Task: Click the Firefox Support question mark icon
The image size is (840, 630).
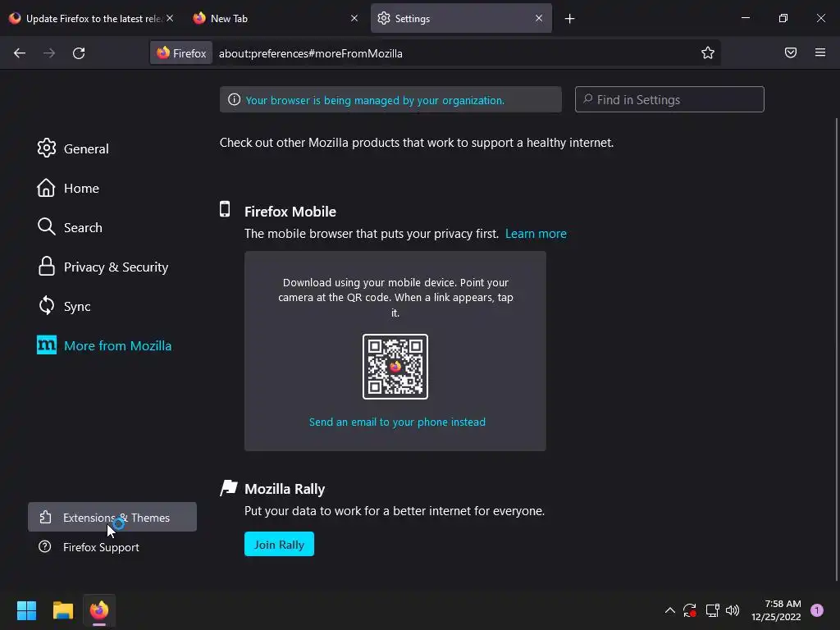Action: tap(45, 546)
